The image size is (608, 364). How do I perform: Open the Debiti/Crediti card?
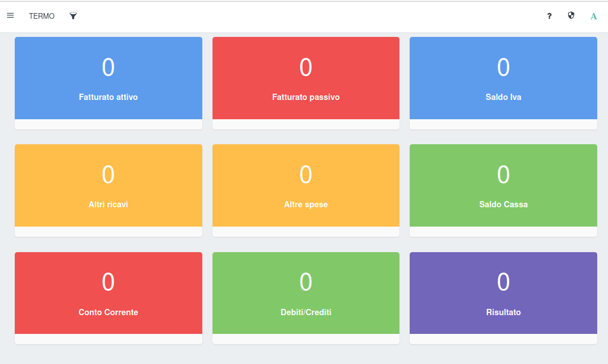coord(306,293)
